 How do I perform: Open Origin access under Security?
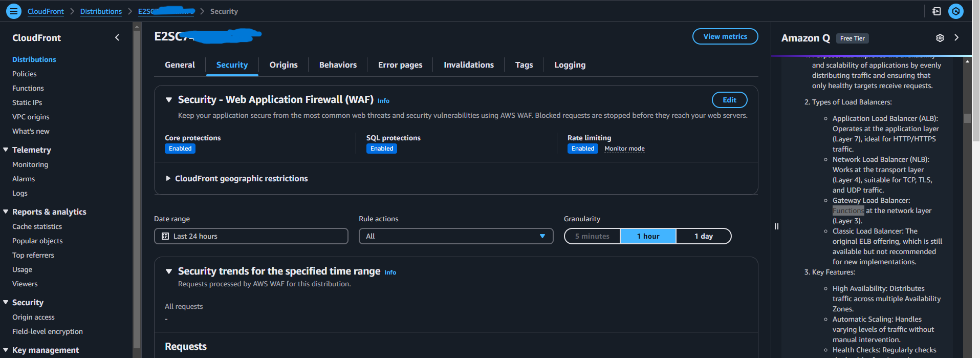click(33, 317)
